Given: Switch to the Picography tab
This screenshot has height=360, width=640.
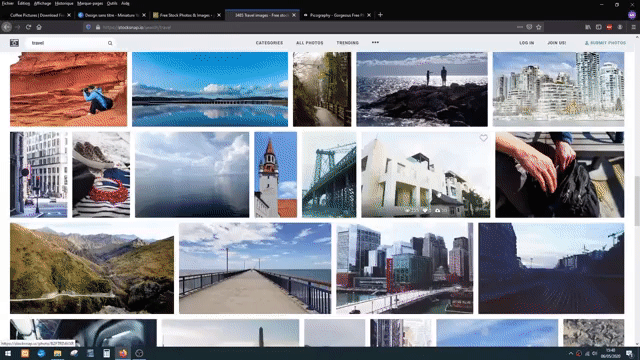Looking at the screenshot, I should [x=337, y=15].
